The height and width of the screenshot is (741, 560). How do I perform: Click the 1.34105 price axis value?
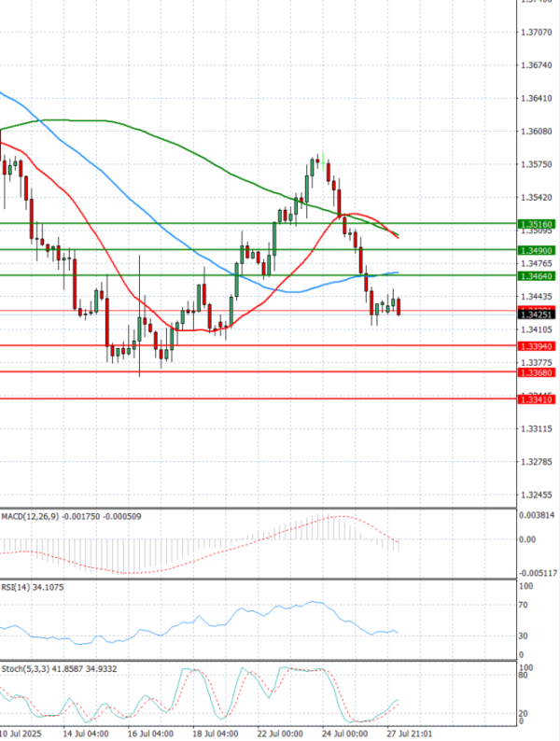(537, 329)
